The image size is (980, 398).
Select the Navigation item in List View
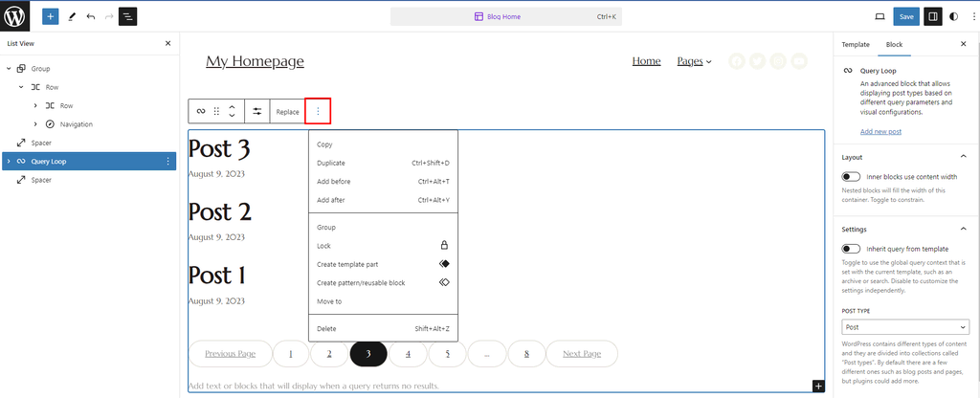pos(76,124)
